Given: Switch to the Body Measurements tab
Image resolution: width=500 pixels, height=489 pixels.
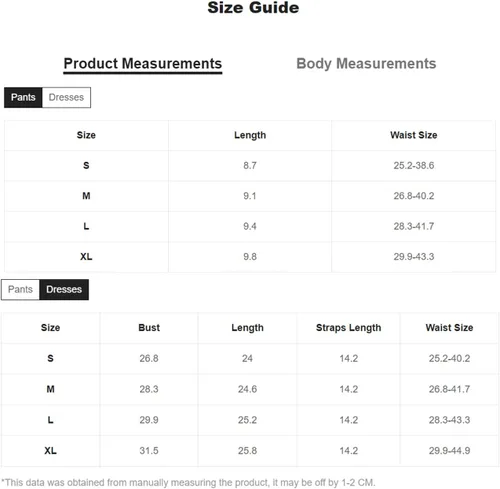Looking at the screenshot, I should [x=366, y=63].
